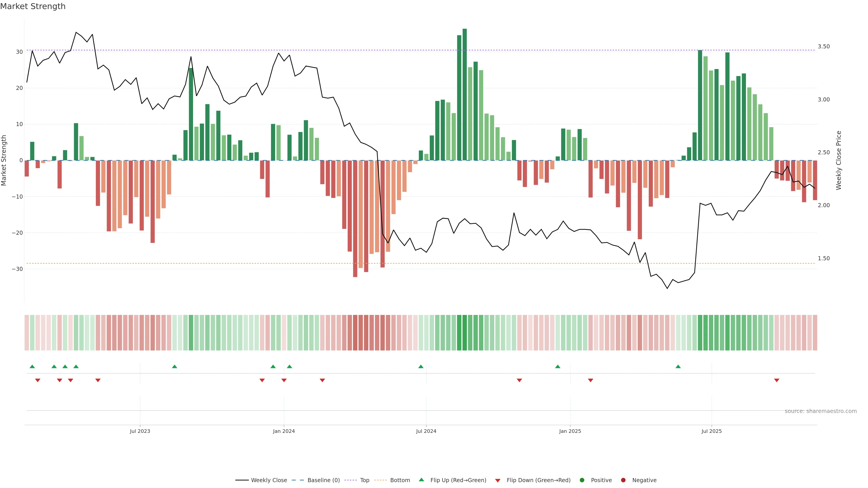Toggle the Weekly Close legend entry
The width and height of the screenshot is (868, 488).
[269, 480]
